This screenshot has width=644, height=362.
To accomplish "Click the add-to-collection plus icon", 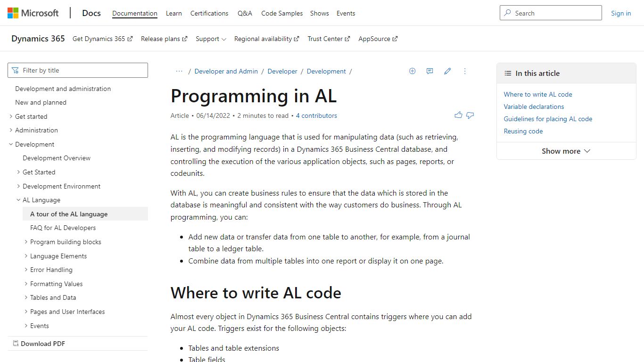I will point(412,71).
